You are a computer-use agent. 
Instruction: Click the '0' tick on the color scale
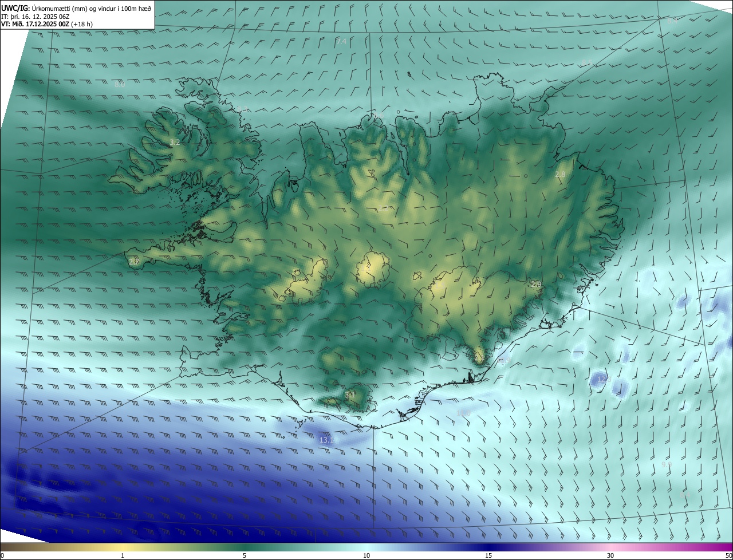[2, 555]
